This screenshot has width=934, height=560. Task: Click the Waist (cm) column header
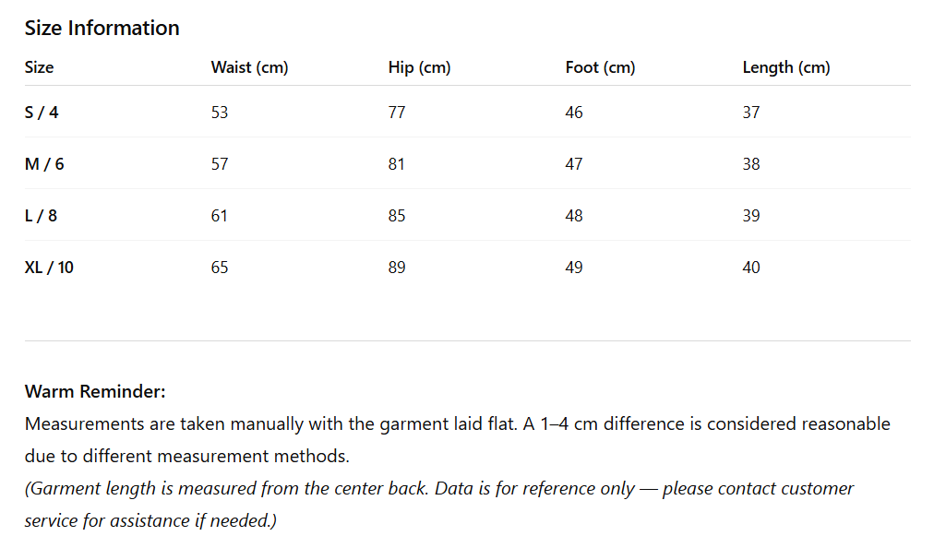249,67
